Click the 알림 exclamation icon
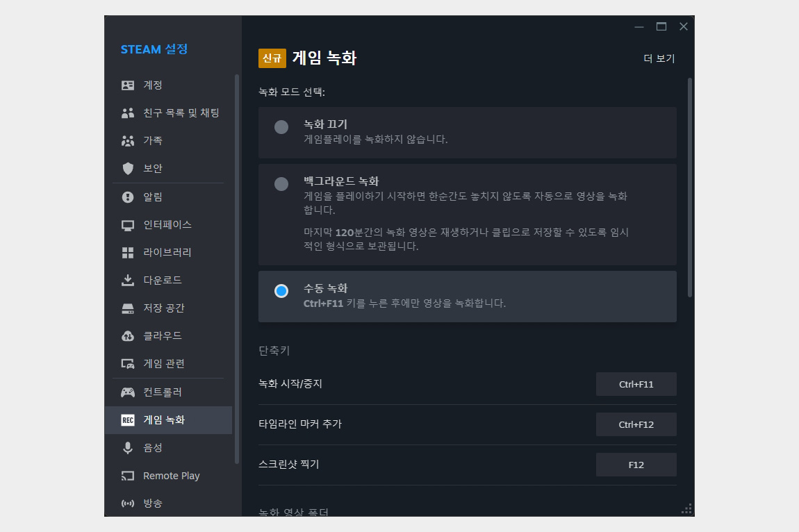This screenshot has height=532, width=799. click(128, 197)
